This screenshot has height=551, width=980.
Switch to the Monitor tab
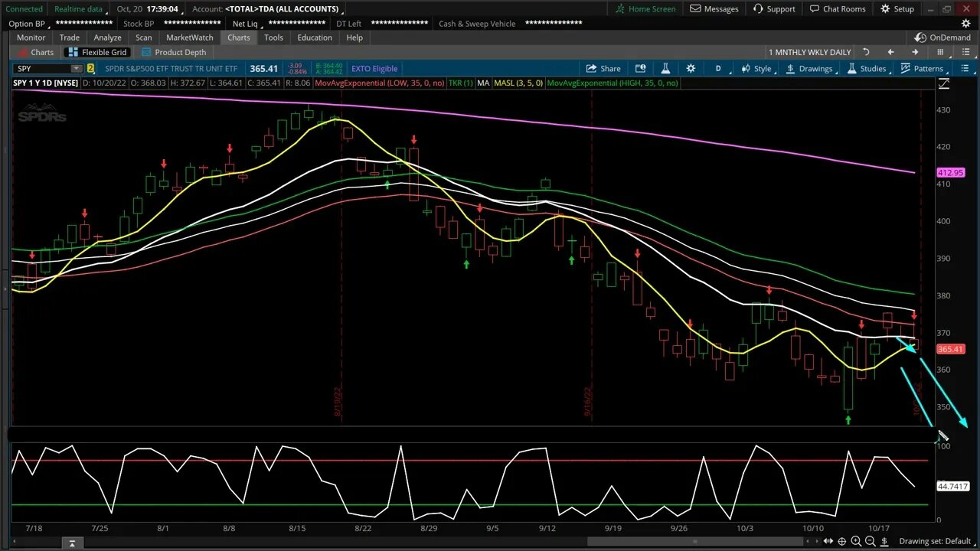point(31,37)
